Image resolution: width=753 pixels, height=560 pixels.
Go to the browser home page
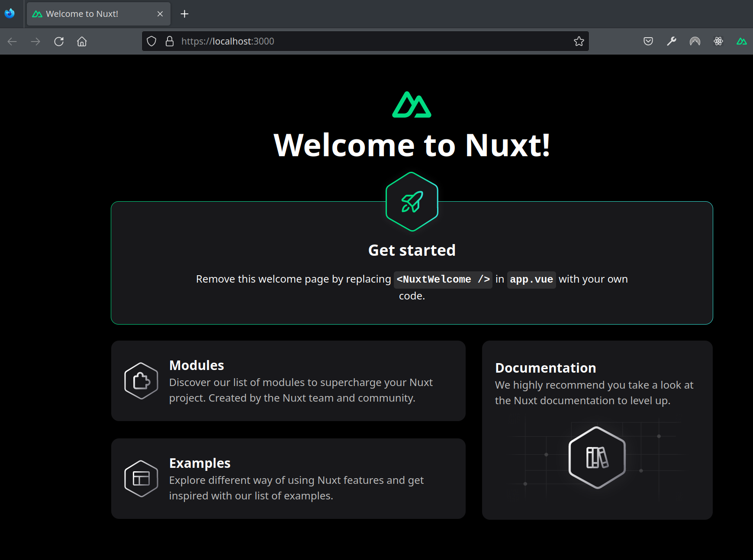pos(81,41)
